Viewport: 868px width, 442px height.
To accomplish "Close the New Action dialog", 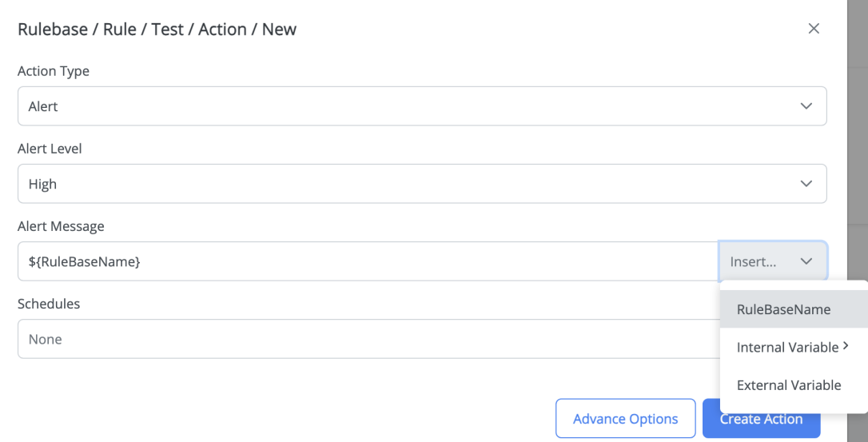I will pyautogui.click(x=814, y=29).
